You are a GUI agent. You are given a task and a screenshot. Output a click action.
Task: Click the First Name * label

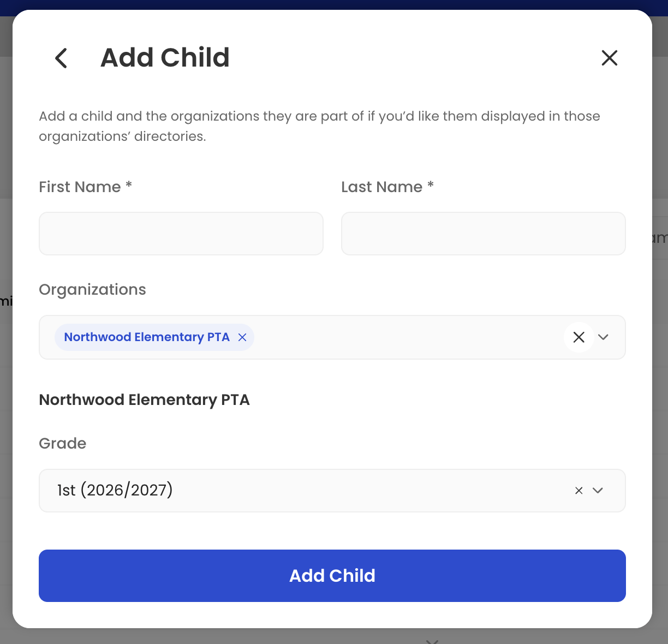click(x=86, y=187)
